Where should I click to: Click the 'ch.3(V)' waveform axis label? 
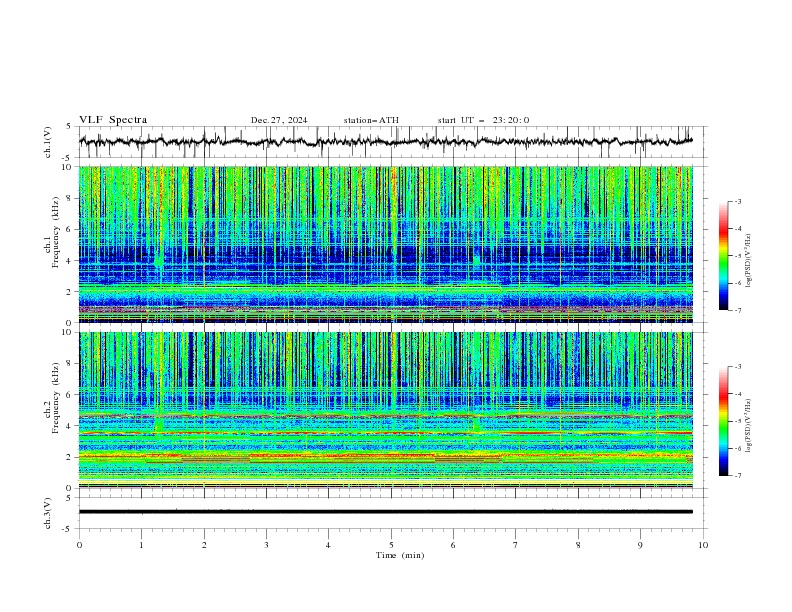[48, 513]
